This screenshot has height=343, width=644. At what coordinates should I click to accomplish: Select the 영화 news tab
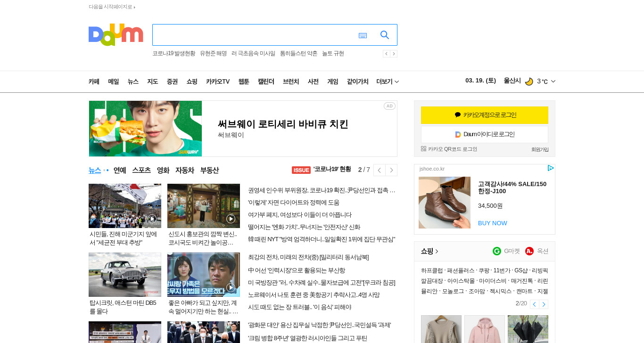(x=163, y=170)
